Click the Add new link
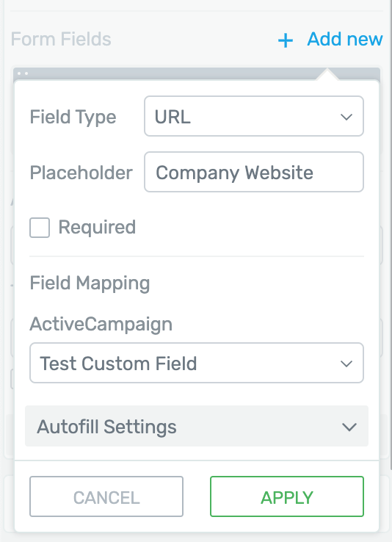This screenshot has width=392, height=542. [x=345, y=39]
